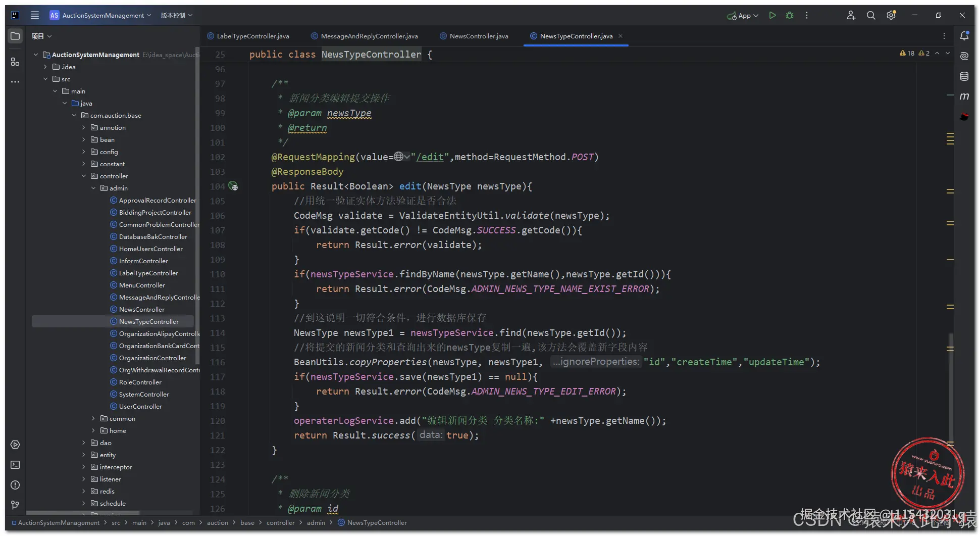Click the project tree vertical scrollbar
This screenshot has height=536, width=980.
click(197, 205)
